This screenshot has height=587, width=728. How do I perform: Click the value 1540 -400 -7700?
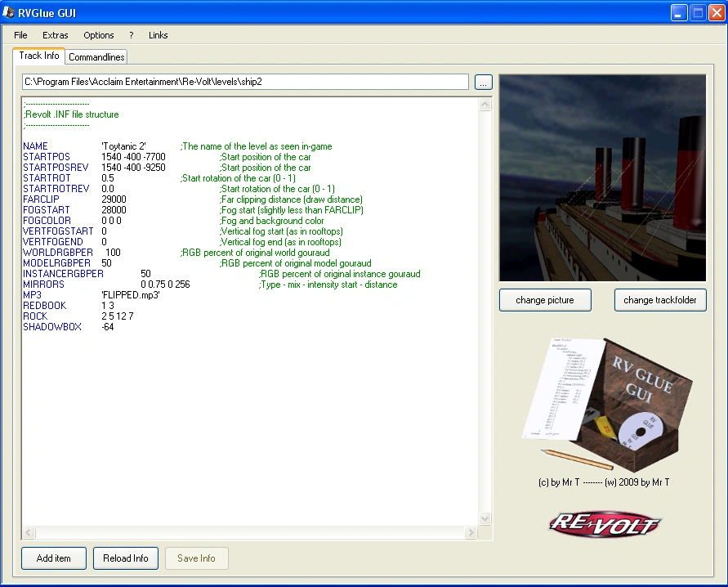(133, 157)
